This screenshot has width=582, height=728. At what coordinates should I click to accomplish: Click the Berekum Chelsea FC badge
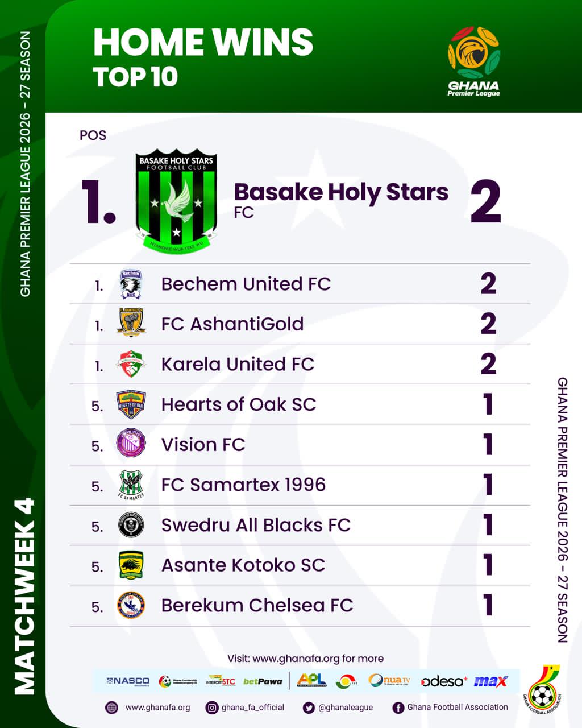[131, 606]
